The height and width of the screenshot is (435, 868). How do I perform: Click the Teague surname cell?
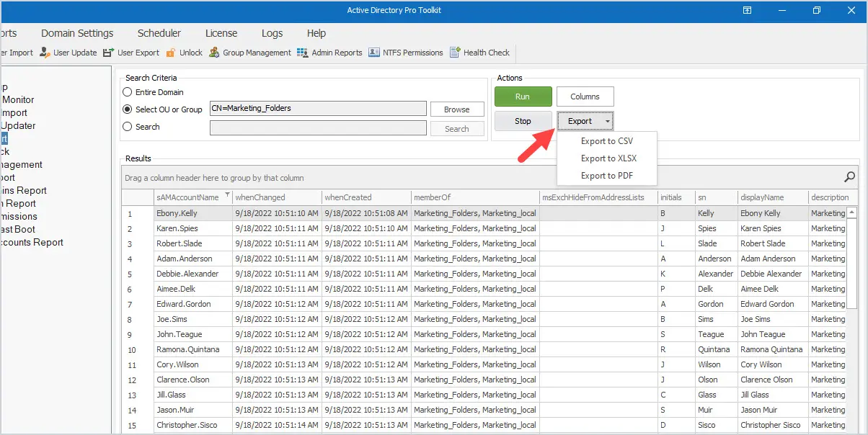coord(716,334)
